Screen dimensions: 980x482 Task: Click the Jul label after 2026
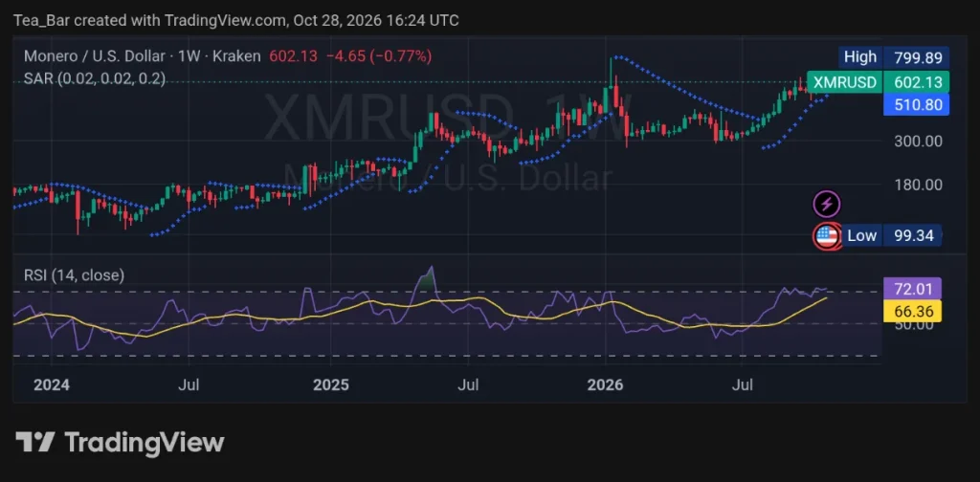click(742, 384)
